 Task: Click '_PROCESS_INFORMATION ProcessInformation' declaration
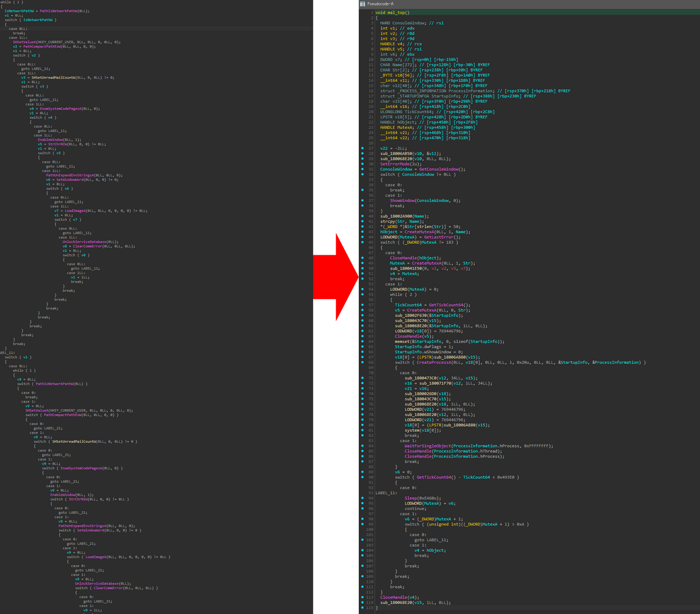pyautogui.click(x=475, y=91)
